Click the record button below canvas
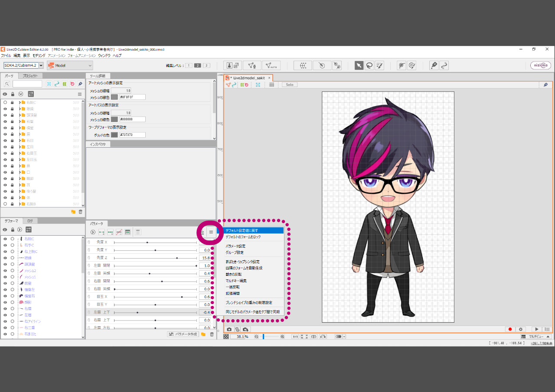Viewport: 555px width, 392px height. pos(510,330)
